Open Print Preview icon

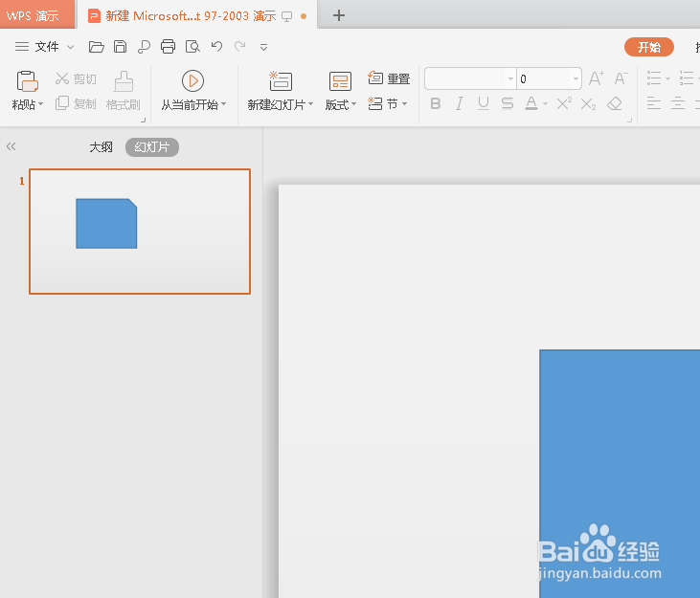192,46
